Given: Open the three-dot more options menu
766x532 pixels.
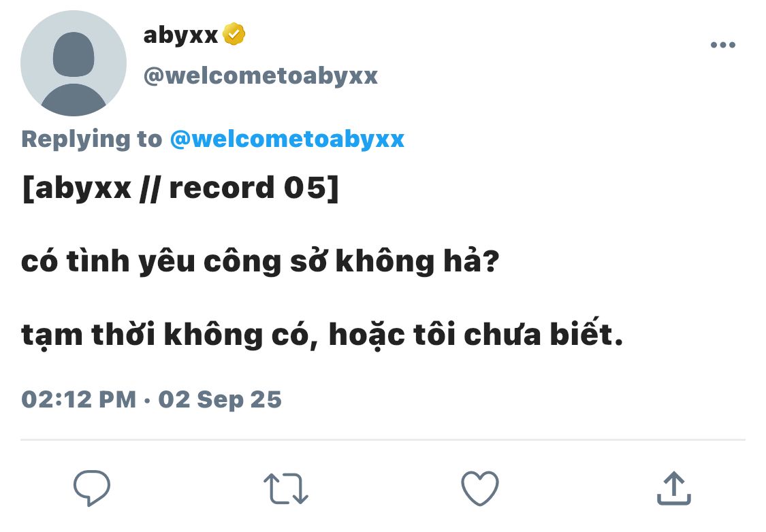Looking at the screenshot, I should click(x=723, y=45).
